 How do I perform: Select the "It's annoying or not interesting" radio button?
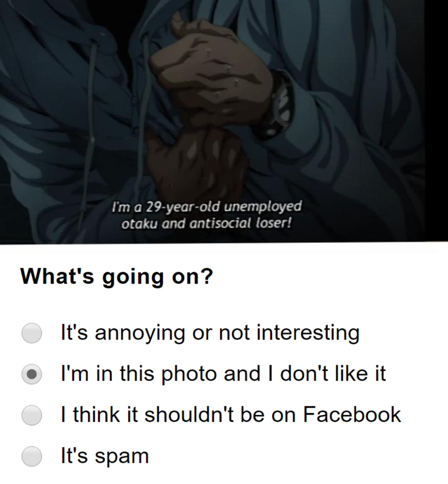tap(31, 333)
